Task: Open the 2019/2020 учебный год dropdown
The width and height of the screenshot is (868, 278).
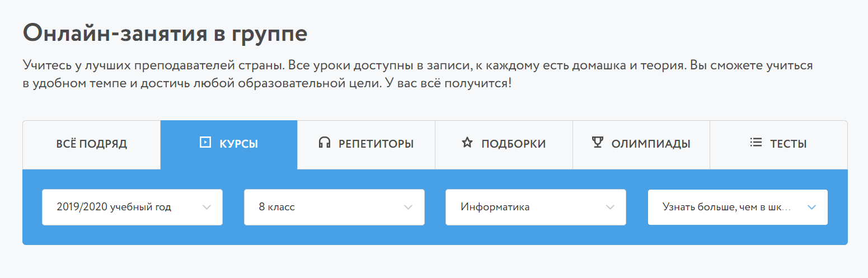Action: tap(132, 208)
